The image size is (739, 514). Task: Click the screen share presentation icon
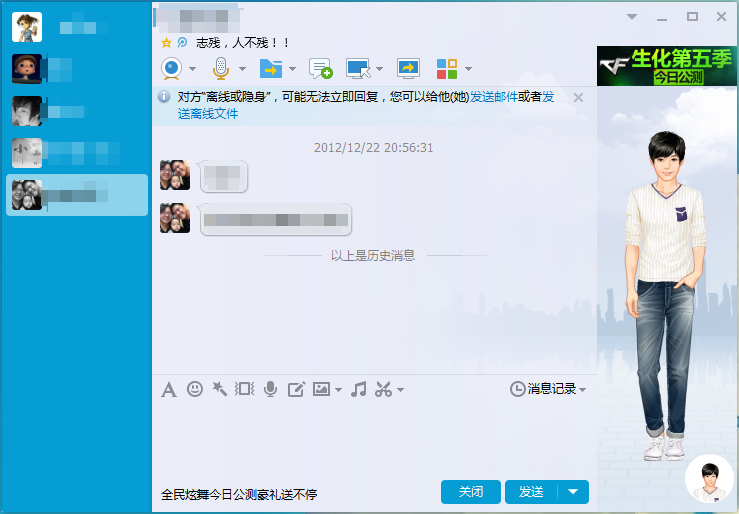point(408,68)
